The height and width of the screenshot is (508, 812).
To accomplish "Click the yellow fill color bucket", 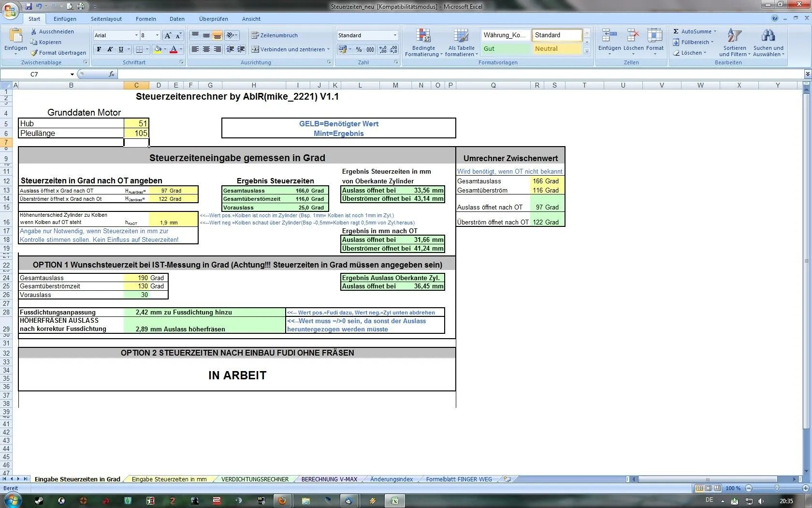I will coord(157,49).
